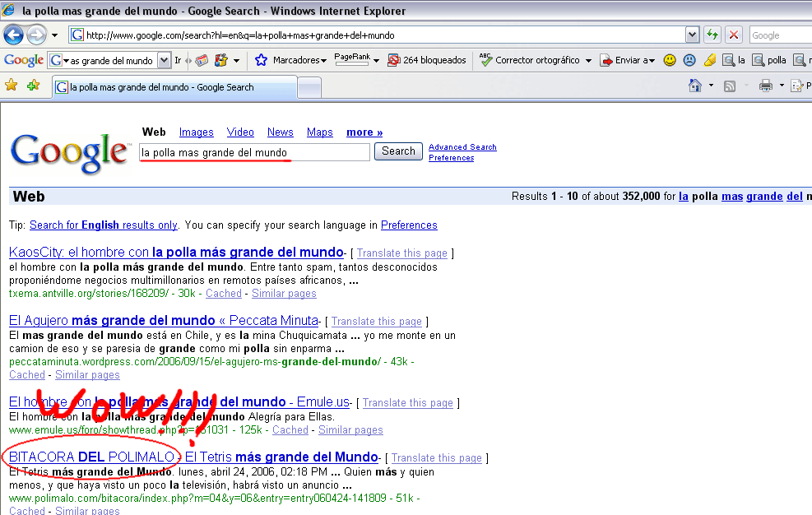Open Cached copy of txema.antville.org result
The width and height of the screenshot is (812, 515).
224,293
